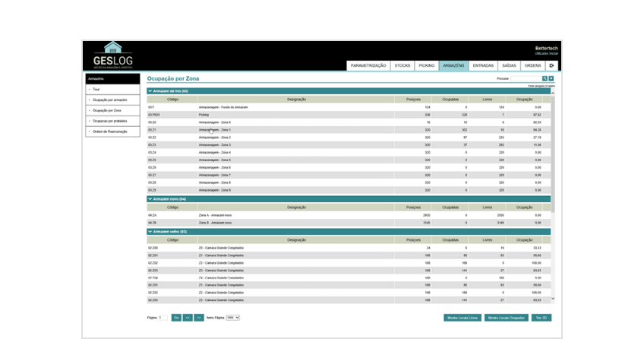Collapse the Armazem de frio (03) group
The width and height of the screenshot is (644, 339).
(150, 91)
